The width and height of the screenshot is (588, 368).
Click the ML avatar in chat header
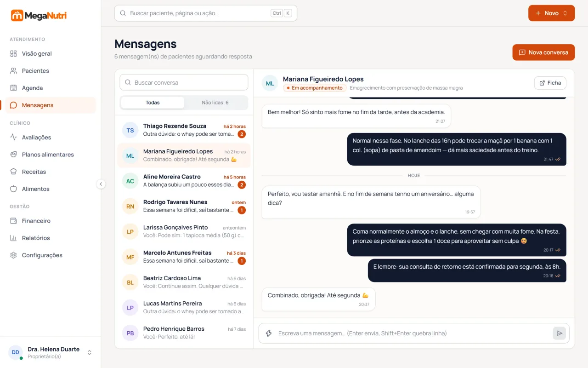pos(270,83)
